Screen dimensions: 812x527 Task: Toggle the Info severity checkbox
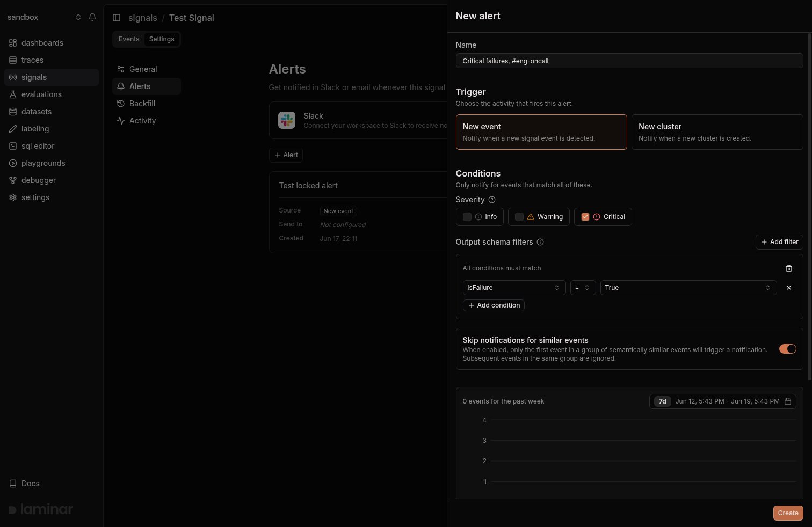click(x=467, y=217)
